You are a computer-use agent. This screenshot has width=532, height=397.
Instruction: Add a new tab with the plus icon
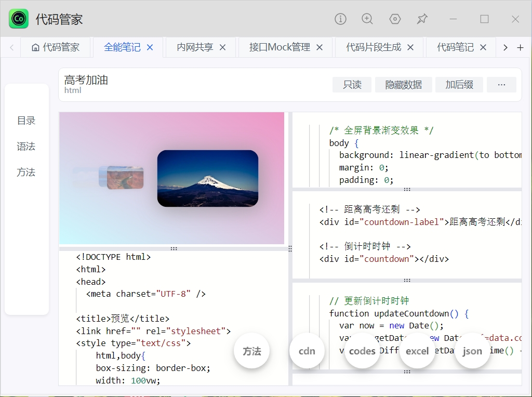(x=520, y=47)
